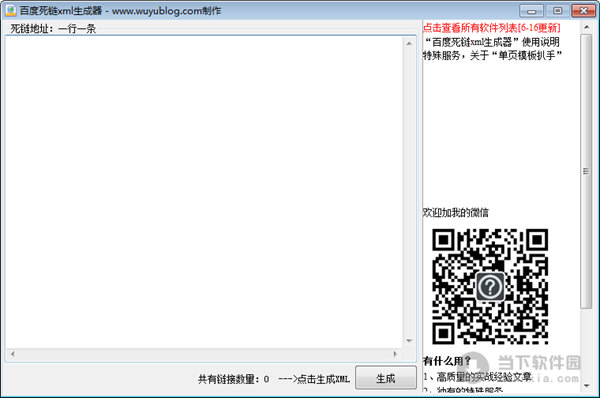Screen dimensions: 600x398
Task: Click the 共有链接数量: 0 text
Action: (233, 379)
